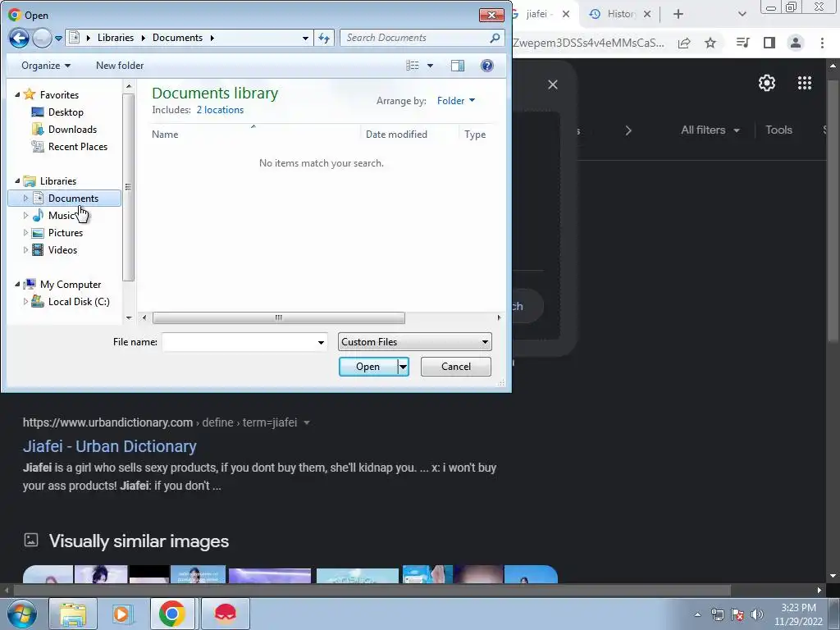Image resolution: width=840 pixels, height=630 pixels.
Task: Click the Help question mark icon
Action: [487, 66]
